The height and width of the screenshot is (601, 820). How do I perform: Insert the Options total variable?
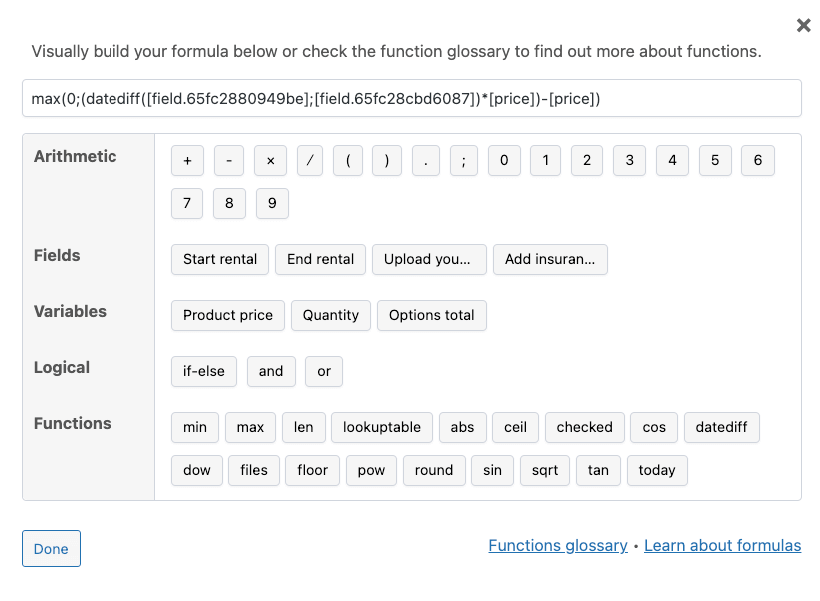tap(431, 315)
